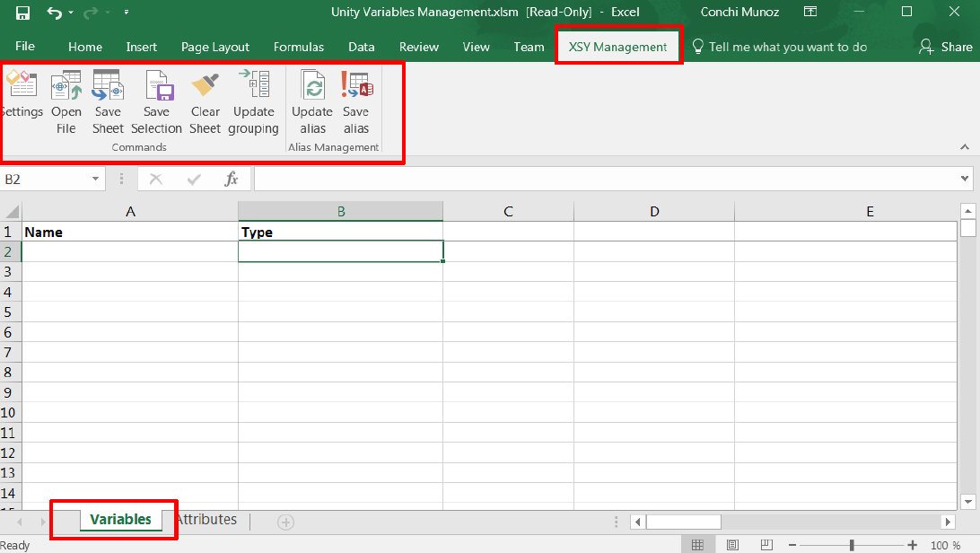Open the Variables sheet tab
The height and width of the screenshot is (553, 980).
120,519
